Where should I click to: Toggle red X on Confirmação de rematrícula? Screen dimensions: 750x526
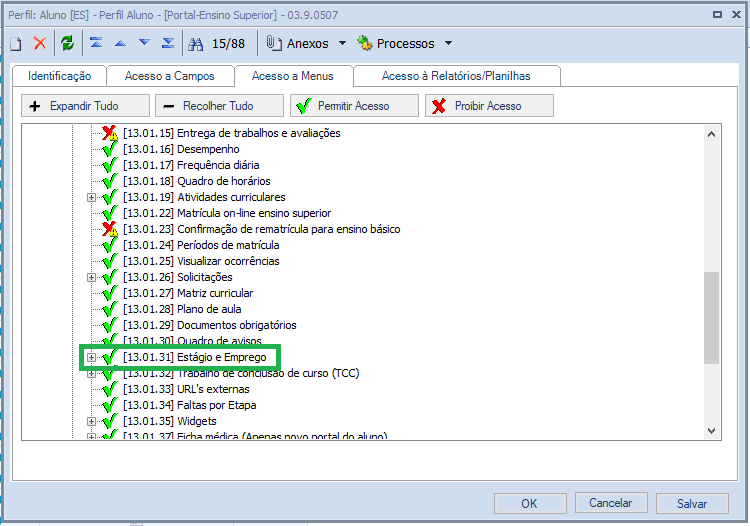click(110, 229)
